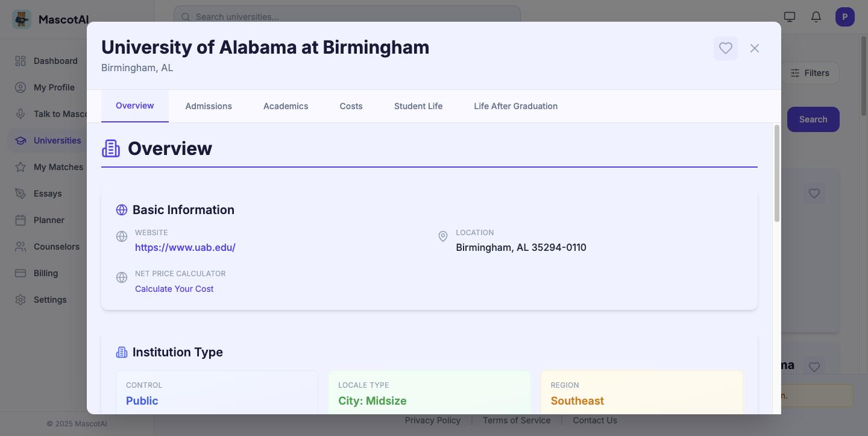
Task: Open the P user avatar menu
Action: pos(845,17)
